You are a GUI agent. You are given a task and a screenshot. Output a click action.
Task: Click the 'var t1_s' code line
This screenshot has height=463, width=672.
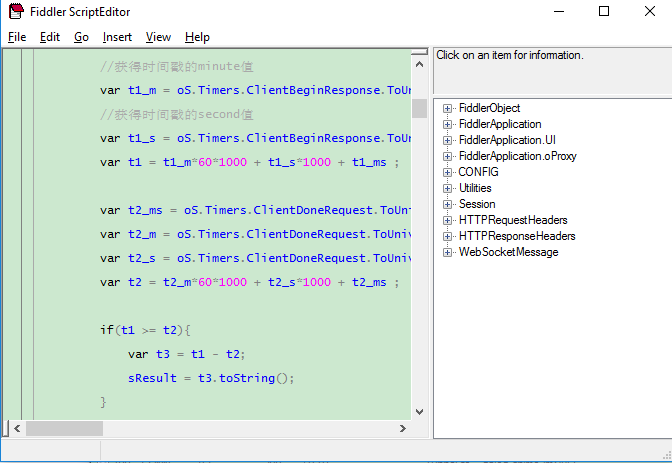point(255,138)
